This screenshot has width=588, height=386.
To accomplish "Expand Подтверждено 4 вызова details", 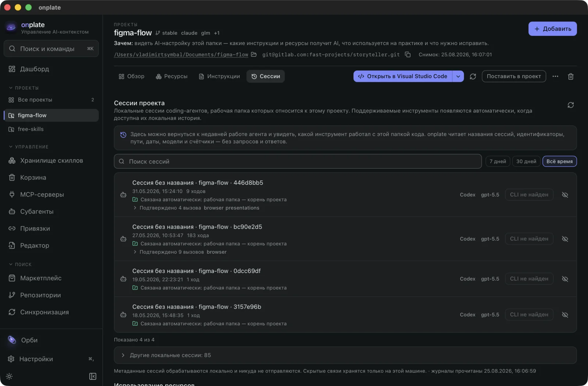I will (x=196, y=208).
